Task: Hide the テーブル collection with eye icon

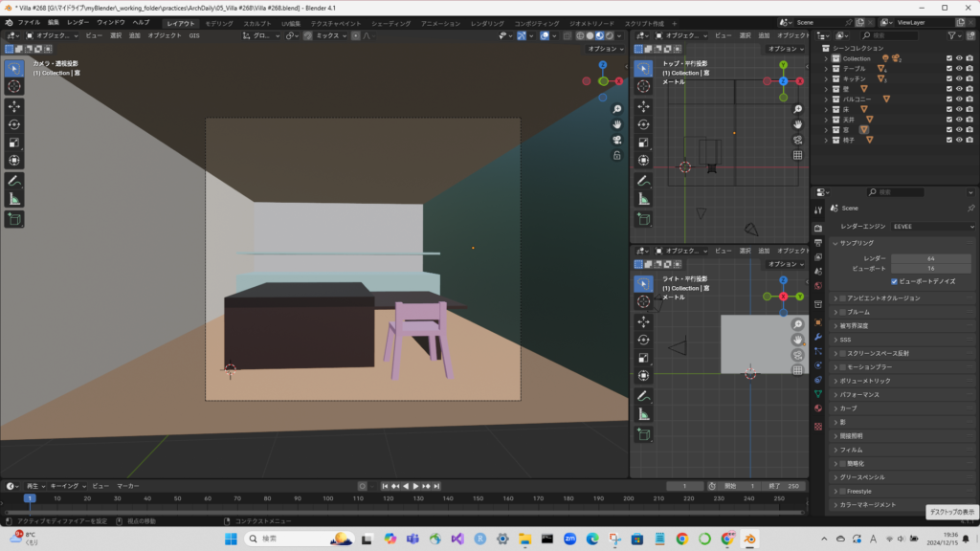Action: click(961, 69)
